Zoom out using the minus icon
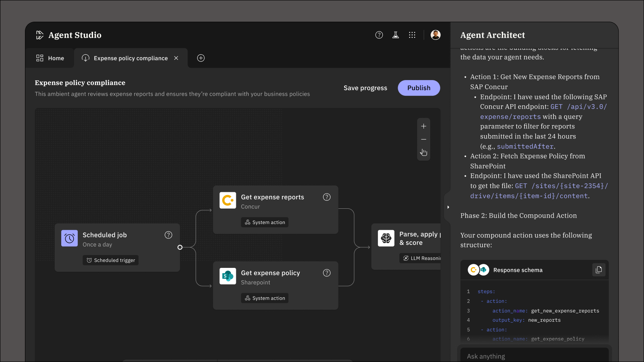The width and height of the screenshot is (644, 362). tap(423, 139)
